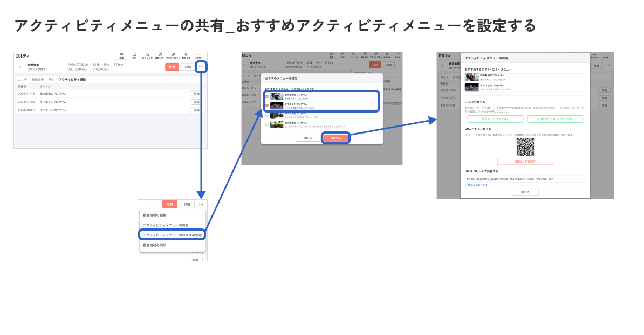Click the URLをコピーする link
Image resolution: width=644 pixels, height=335 pixels.
(476, 185)
